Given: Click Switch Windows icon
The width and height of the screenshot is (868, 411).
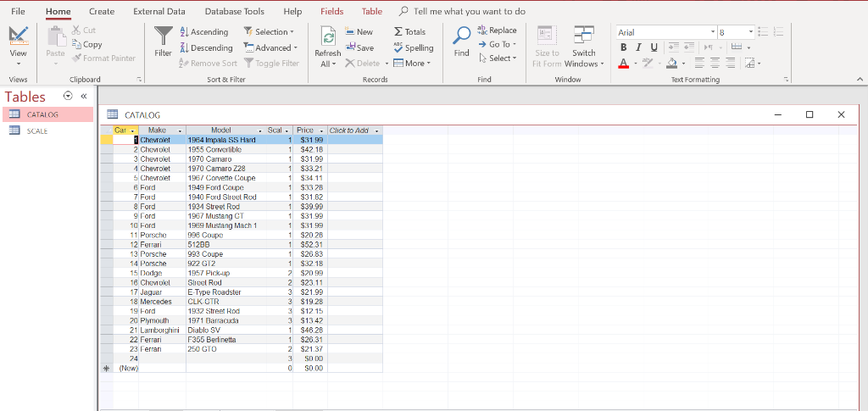Looking at the screenshot, I should pyautogui.click(x=584, y=34).
